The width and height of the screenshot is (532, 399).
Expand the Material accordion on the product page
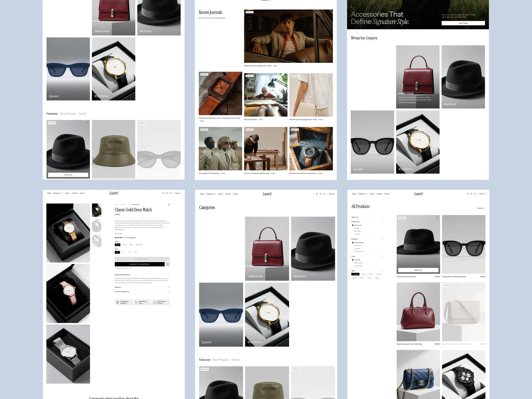[169, 287]
